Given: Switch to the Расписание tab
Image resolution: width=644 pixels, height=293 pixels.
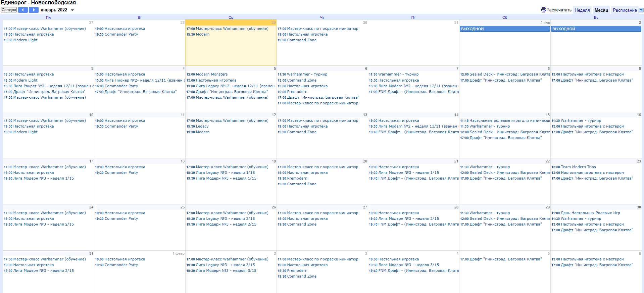Looking at the screenshot, I should point(625,10).
